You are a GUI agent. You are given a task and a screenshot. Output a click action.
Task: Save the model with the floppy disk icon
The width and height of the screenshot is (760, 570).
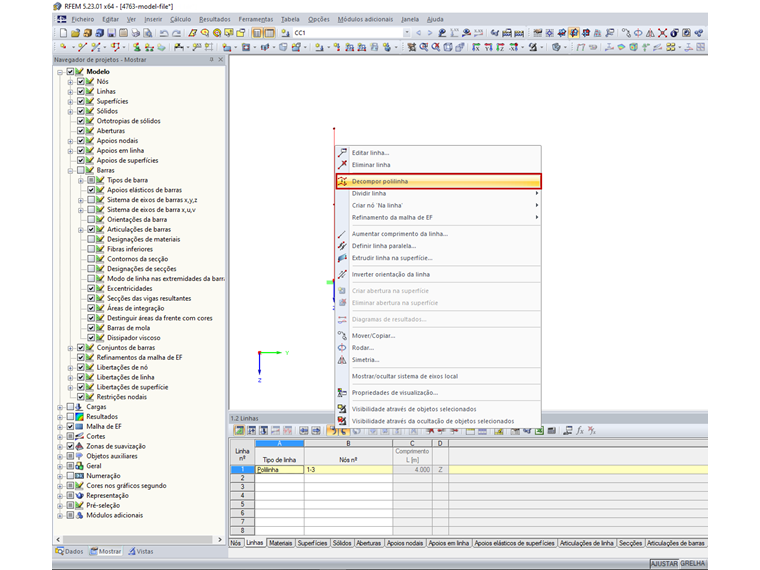[x=111, y=33]
